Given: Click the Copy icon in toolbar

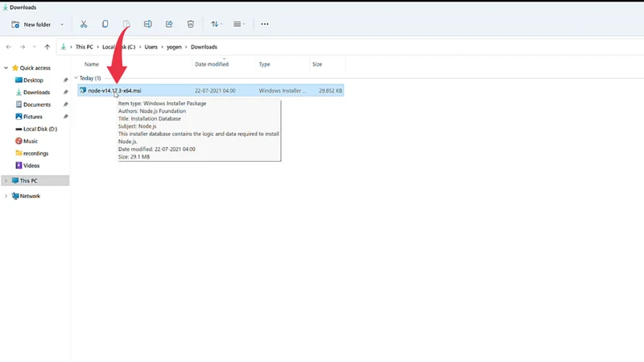Looking at the screenshot, I should [x=105, y=24].
